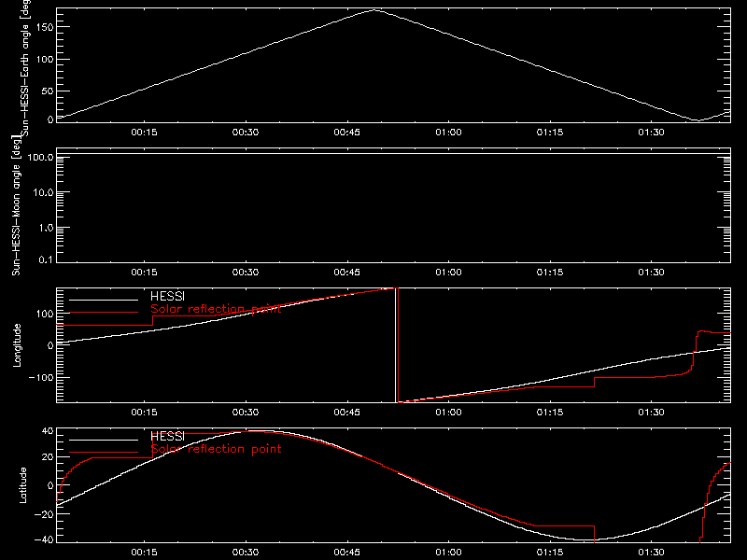Click the "0" tick label on Latitude axis
Image resolution: width=747 pixels, height=560 pixels.
coord(50,485)
